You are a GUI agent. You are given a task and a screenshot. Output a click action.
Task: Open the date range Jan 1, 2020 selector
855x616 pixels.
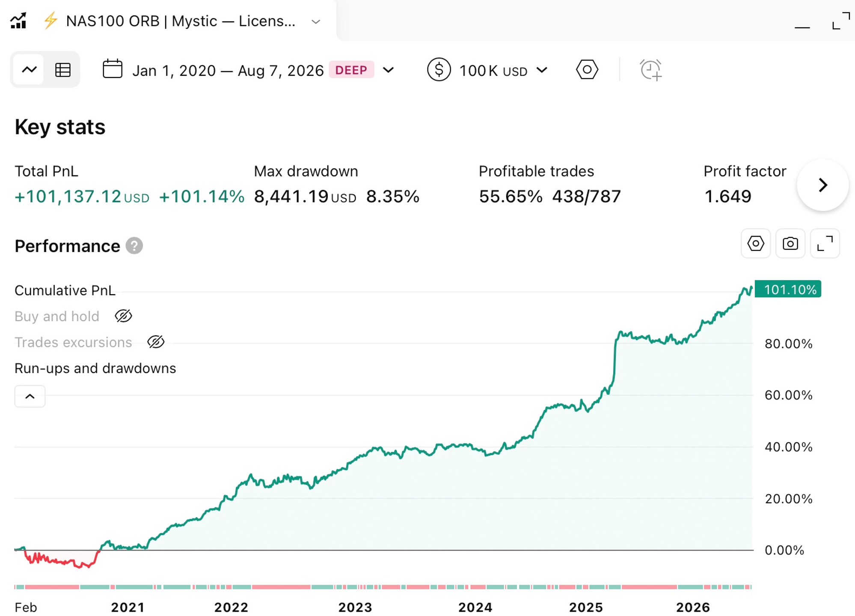(x=228, y=71)
